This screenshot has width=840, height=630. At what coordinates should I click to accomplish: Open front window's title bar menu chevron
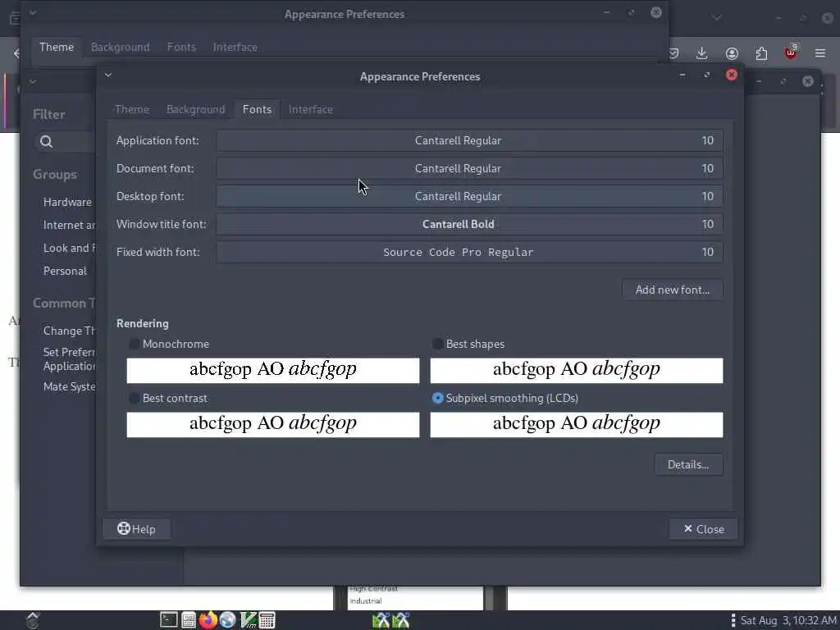pos(108,75)
